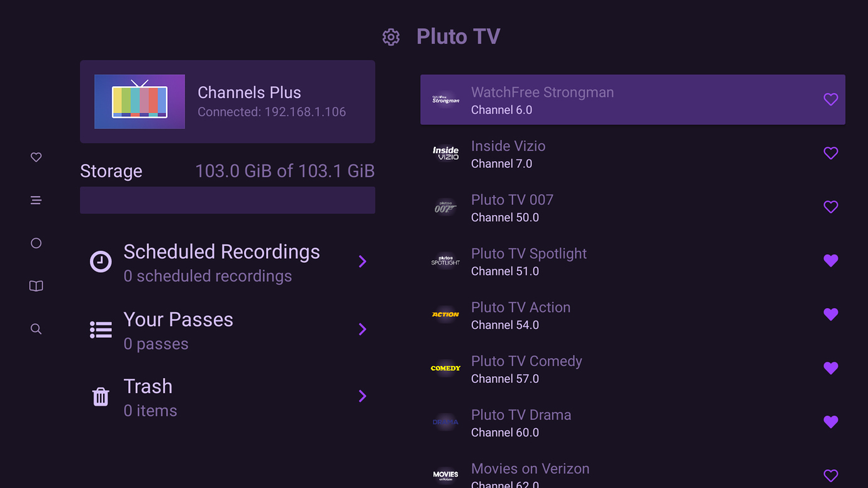Viewport: 868px width, 488px height.
Task: Open Favorites via the heart sidebar icon
Action: pos(36,157)
